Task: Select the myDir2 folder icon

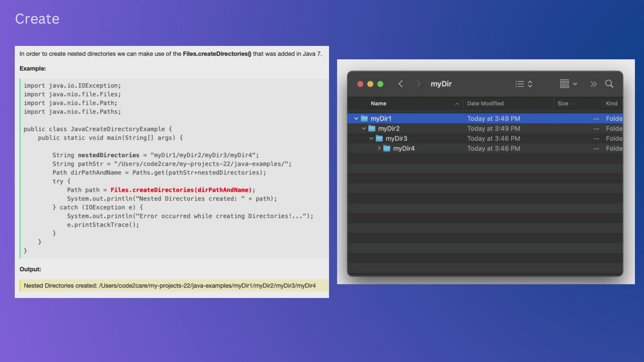Action: [x=372, y=128]
